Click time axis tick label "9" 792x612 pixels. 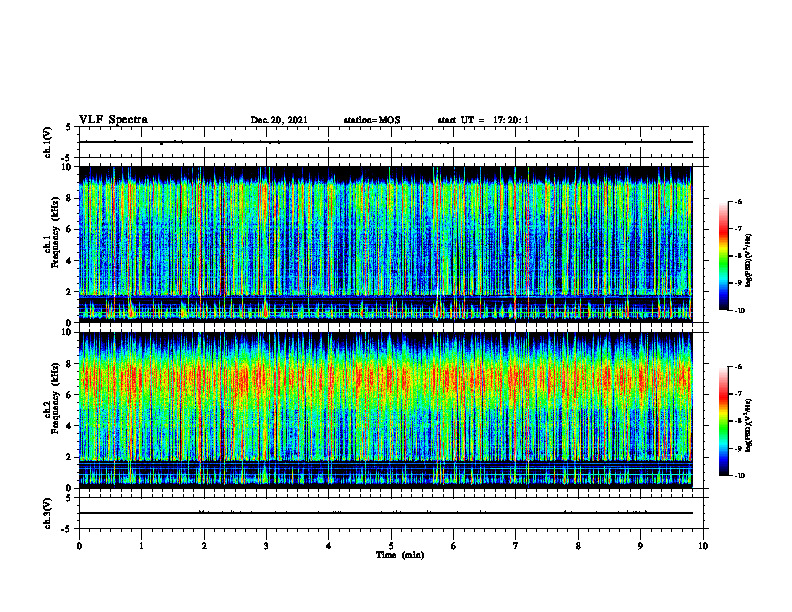640,546
